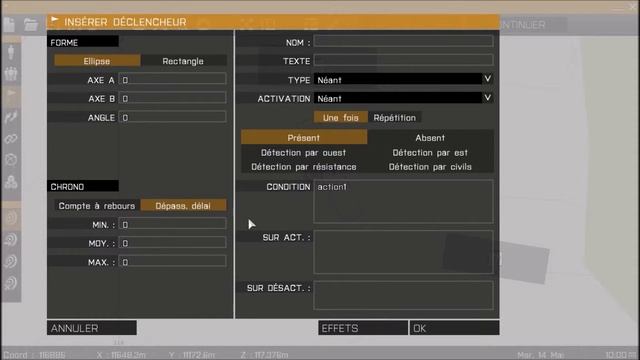Image resolution: width=640 pixels, height=360 pixels.
Task: Select Détection par civils
Action: tap(430, 167)
